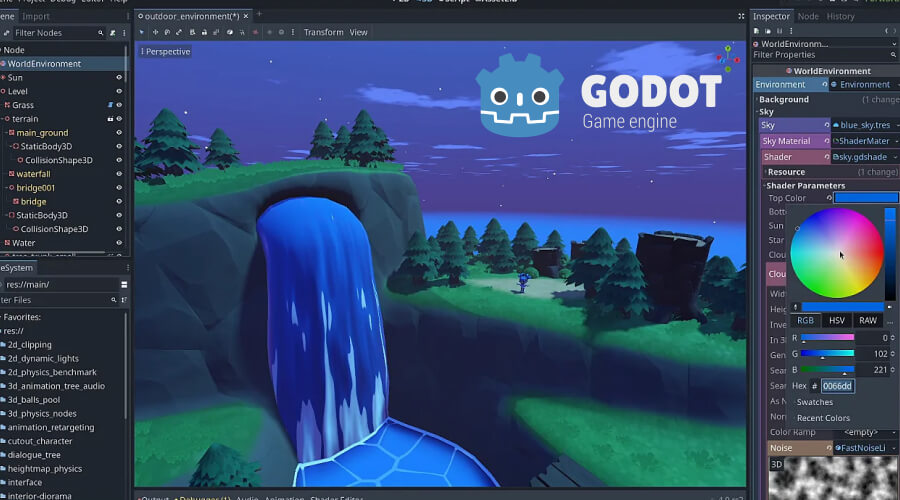Click the file sort icon beside Filter Files

pos(124,300)
